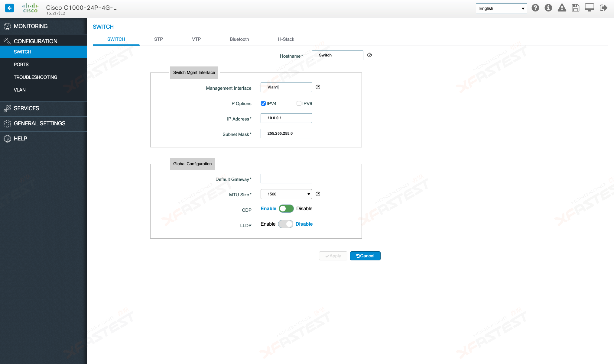The image size is (614, 364).
Task: Click the CDP Enable label
Action: tap(268, 209)
